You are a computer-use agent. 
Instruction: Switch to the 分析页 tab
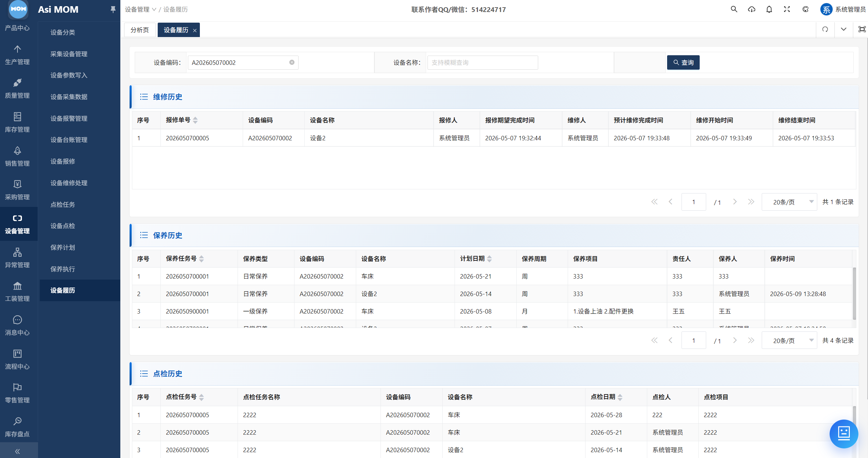click(140, 30)
